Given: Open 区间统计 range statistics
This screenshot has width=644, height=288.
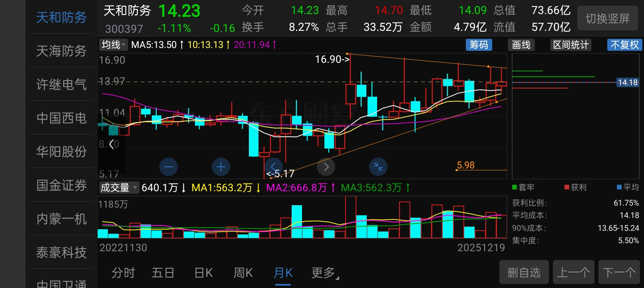Looking at the screenshot, I should [570, 45].
